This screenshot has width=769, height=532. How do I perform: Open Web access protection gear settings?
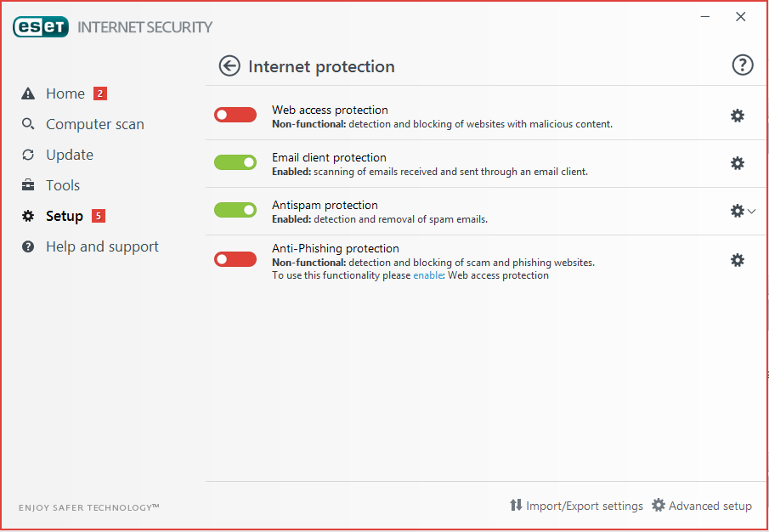pos(737,116)
